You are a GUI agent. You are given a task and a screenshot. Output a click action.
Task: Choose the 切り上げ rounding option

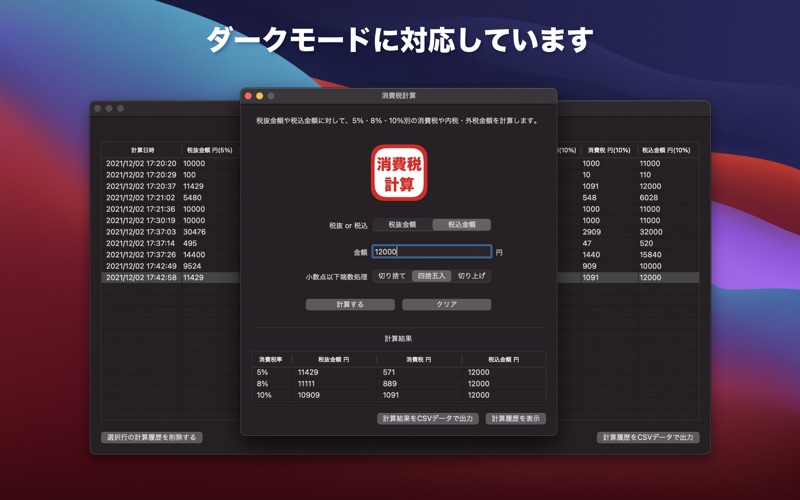click(471, 276)
